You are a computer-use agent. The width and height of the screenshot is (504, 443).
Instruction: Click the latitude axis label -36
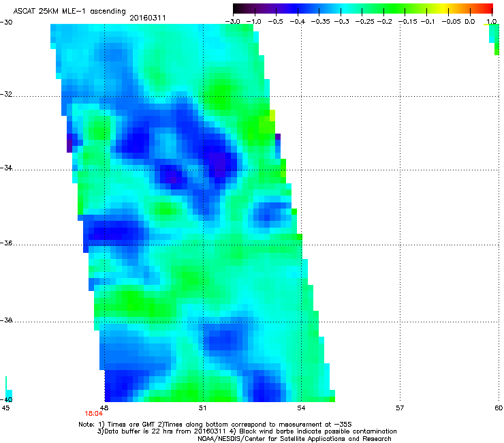6,243
